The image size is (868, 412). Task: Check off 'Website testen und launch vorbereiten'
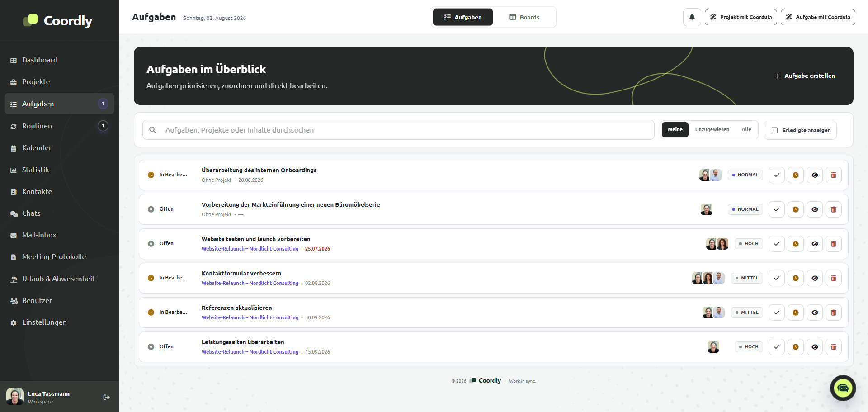point(776,244)
